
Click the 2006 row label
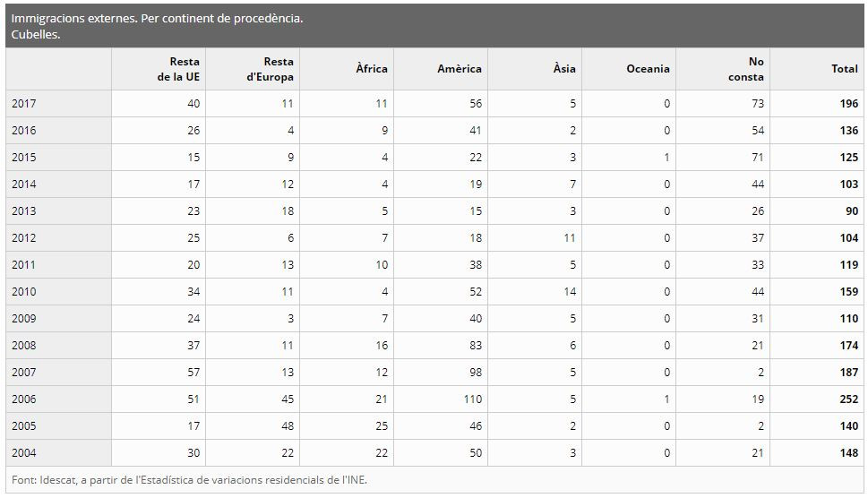coord(24,399)
